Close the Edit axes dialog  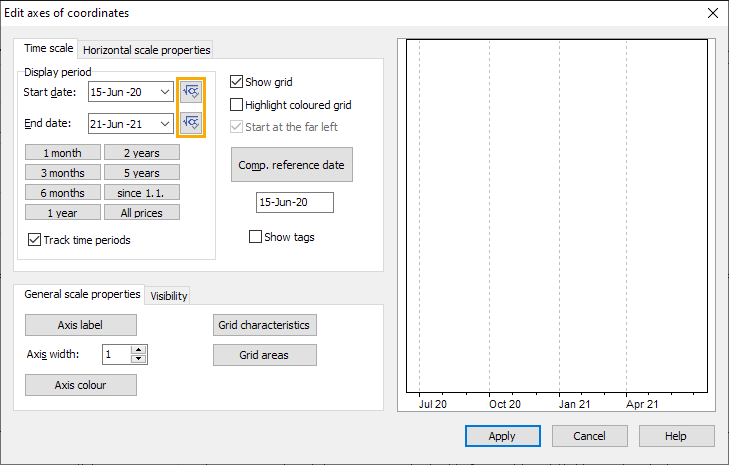coord(712,13)
